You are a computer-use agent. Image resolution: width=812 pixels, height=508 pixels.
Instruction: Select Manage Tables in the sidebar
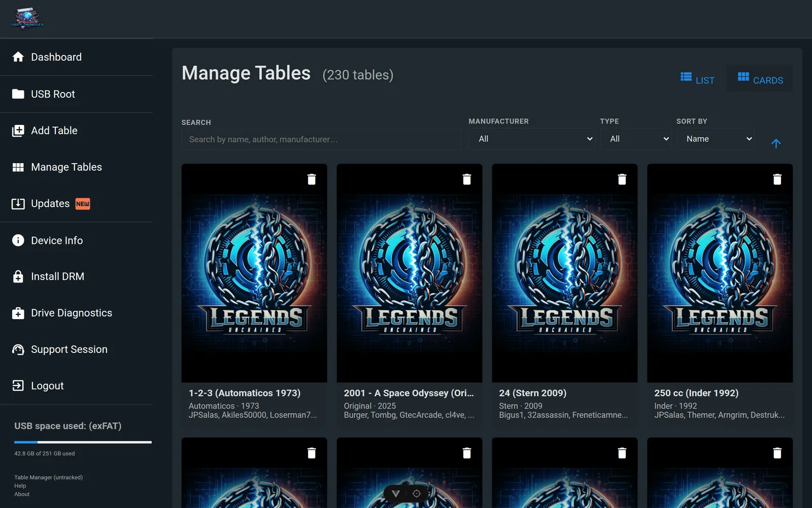point(77,167)
